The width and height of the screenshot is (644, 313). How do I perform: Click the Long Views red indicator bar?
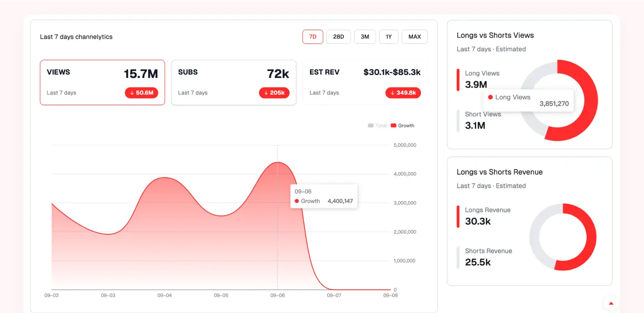coord(458,80)
